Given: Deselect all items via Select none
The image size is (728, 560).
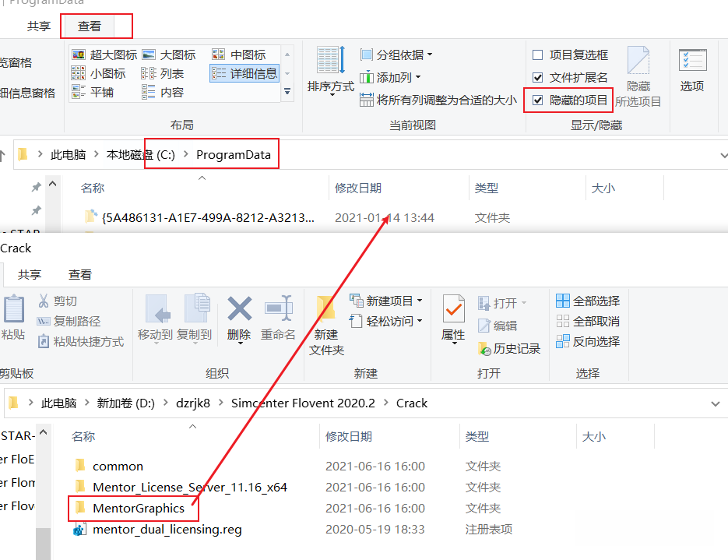Looking at the screenshot, I should point(588,321).
